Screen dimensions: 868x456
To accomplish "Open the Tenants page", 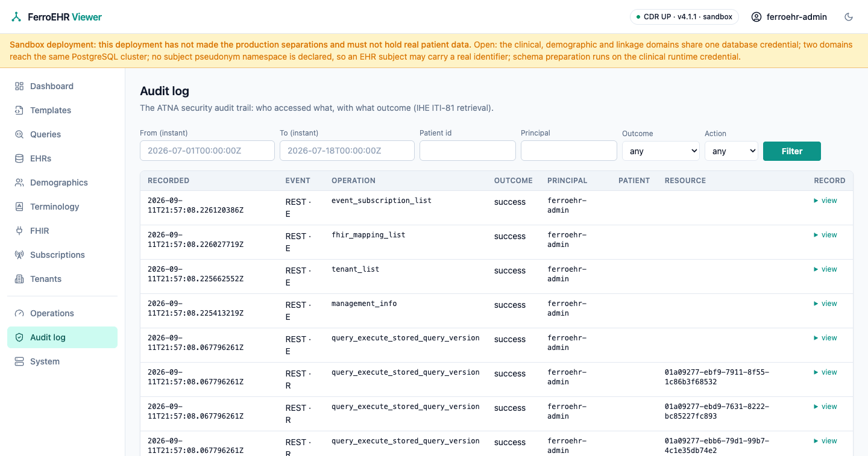I will [x=62, y=279].
